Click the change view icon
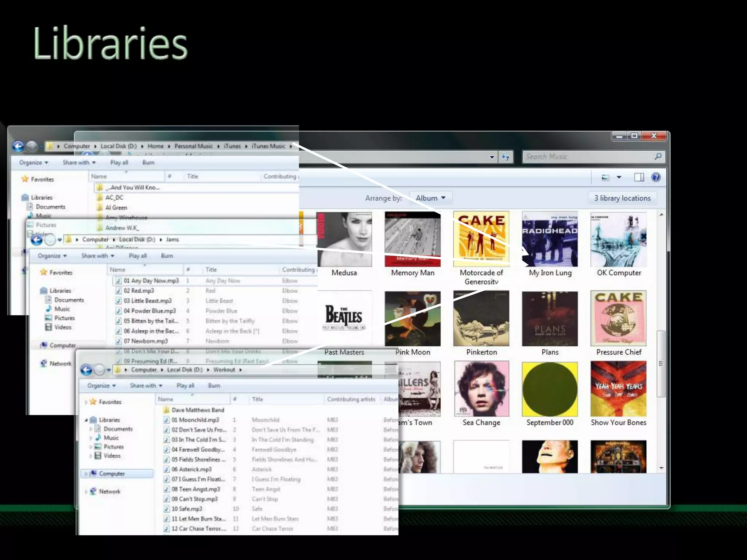This screenshot has height=560, width=747. point(605,177)
